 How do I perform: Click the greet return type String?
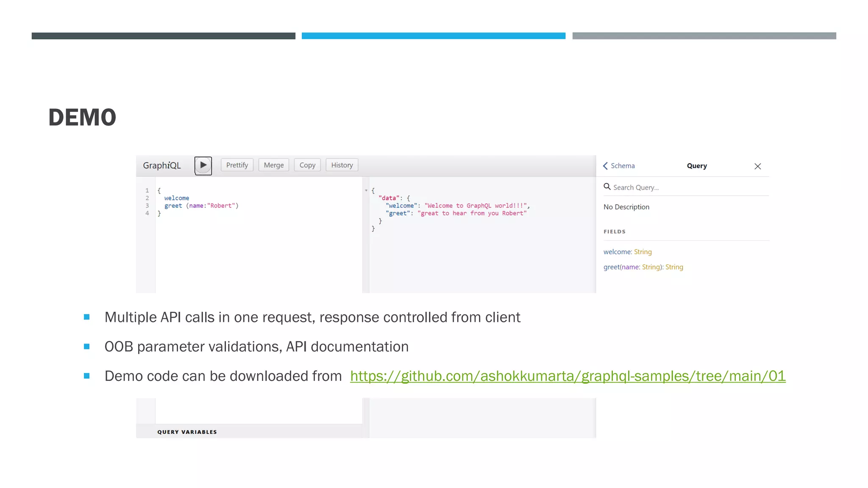pyautogui.click(x=674, y=267)
